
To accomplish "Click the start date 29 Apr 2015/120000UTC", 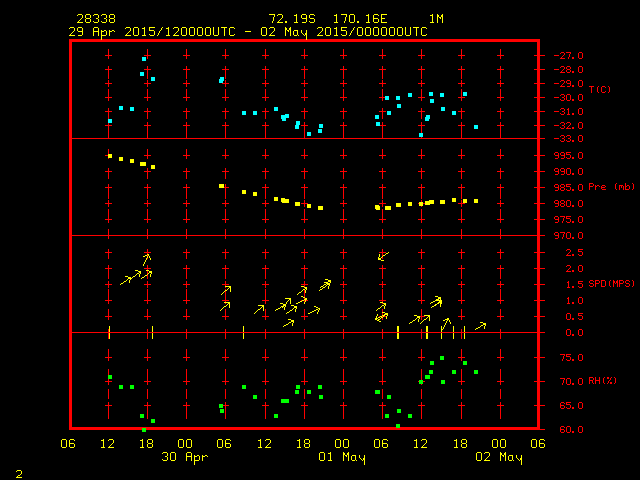I will tap(153, 31).
